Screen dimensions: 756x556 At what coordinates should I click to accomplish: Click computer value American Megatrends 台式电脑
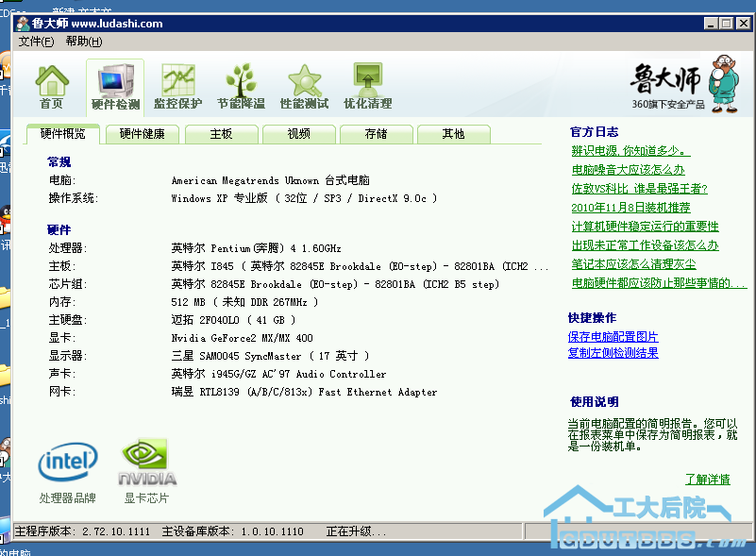(x=271, y=180)
